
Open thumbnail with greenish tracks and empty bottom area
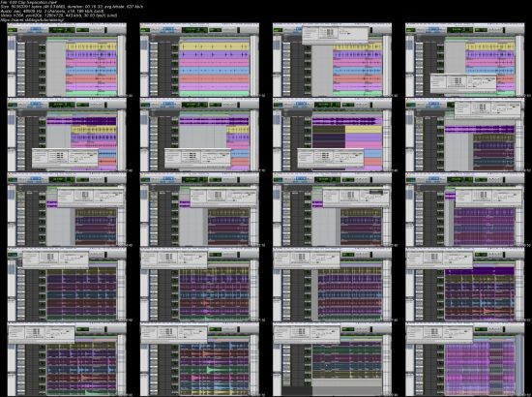tap(332, 359)
